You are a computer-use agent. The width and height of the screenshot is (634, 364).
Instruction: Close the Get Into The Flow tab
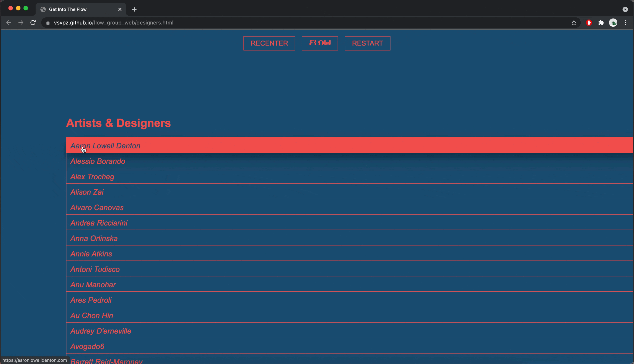(x=120, y=10)
